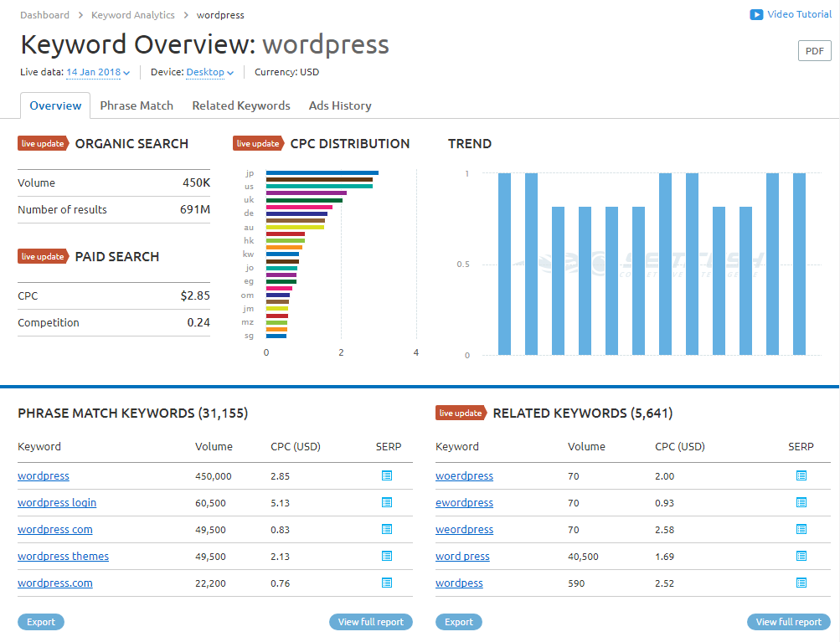Download the PDF report
Viewport: 840px width, 642px height.
click(x=814, y=51)
